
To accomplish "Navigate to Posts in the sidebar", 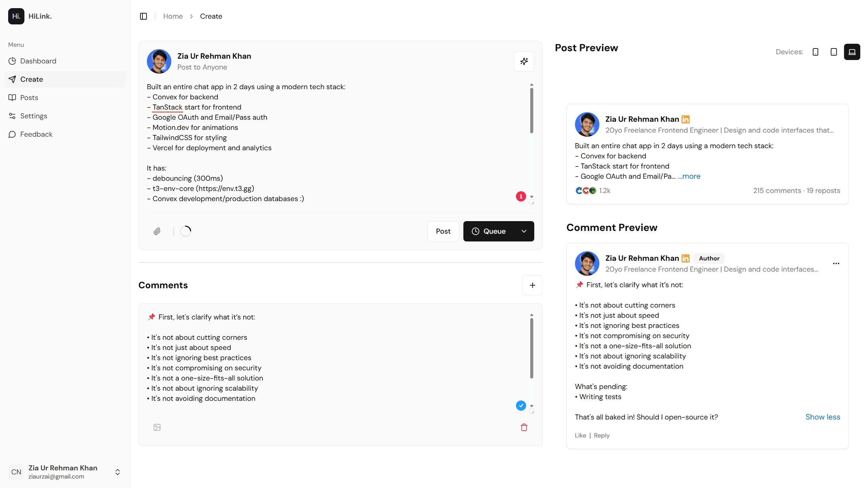I will (x=29, y=97).
